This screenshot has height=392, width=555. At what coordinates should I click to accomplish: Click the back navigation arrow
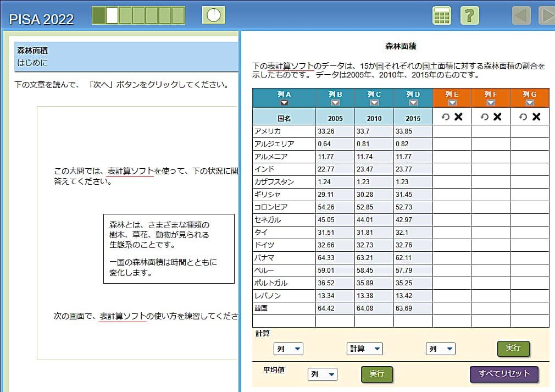[x=520, y=15]
